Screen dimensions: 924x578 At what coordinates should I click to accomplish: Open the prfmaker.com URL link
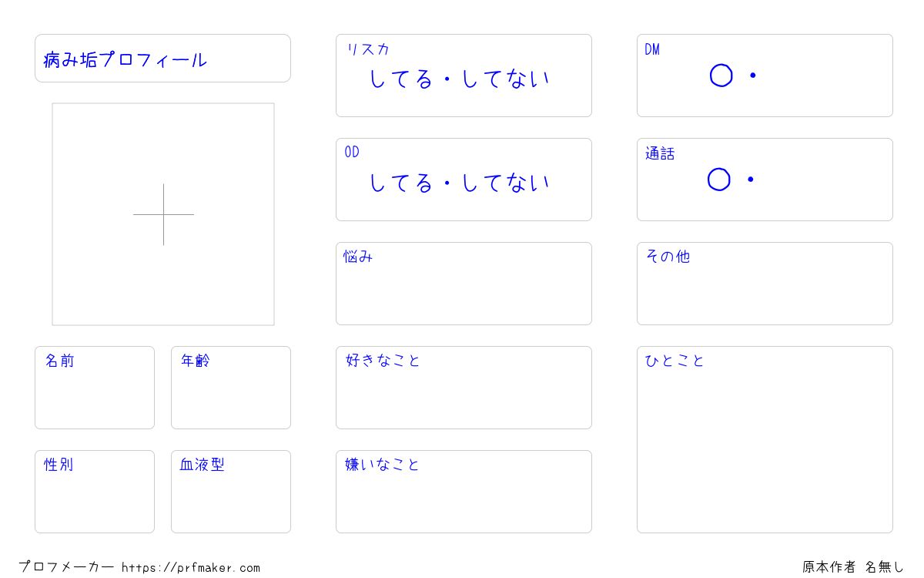[x=191, y=568]
